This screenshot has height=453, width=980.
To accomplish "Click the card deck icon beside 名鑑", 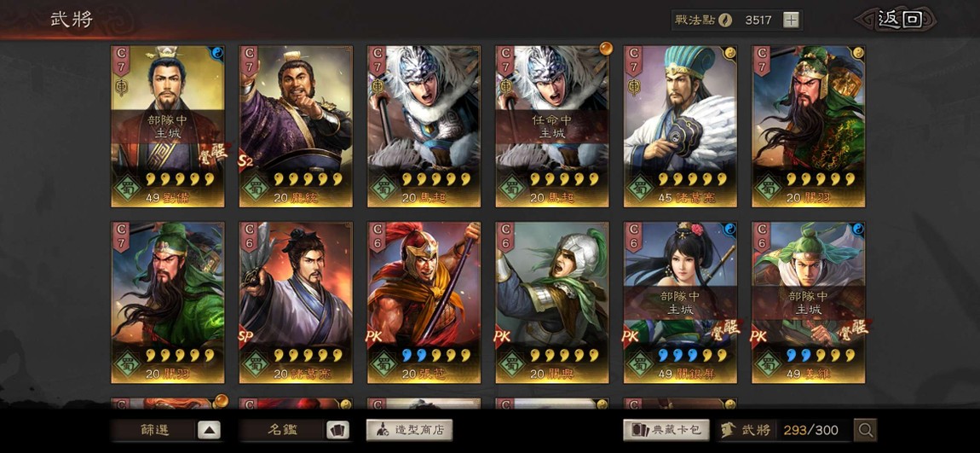I will (337, 431).
